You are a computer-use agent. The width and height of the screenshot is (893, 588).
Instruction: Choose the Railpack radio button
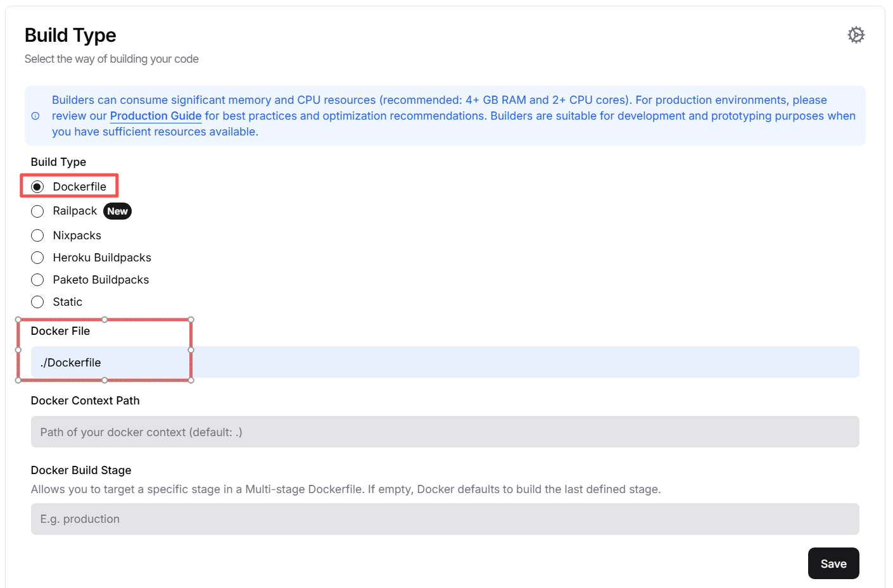tap(37, 211)
